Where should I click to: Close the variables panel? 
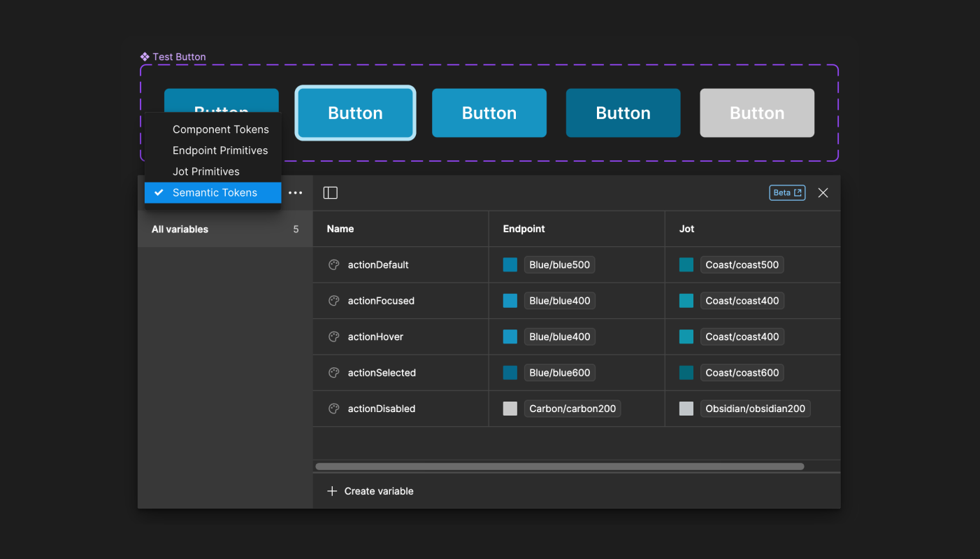[823, 193]
